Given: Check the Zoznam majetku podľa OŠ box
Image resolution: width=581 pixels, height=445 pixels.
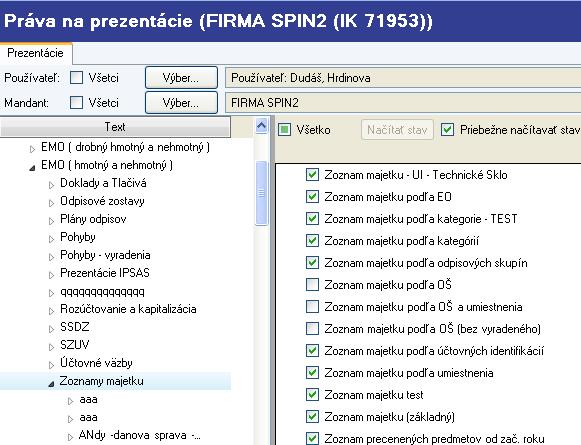Looking at the screenshot, I should (x=312, y=285).
